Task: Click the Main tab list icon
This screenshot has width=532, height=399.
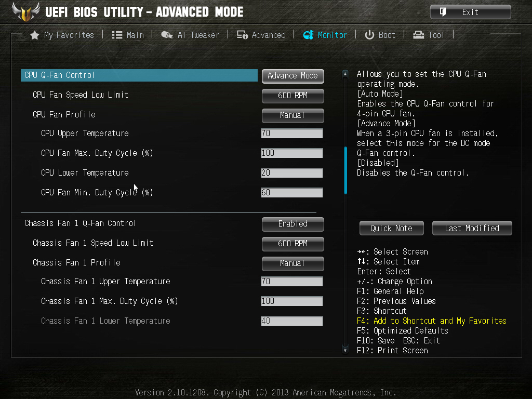Action: pos(117,35)
